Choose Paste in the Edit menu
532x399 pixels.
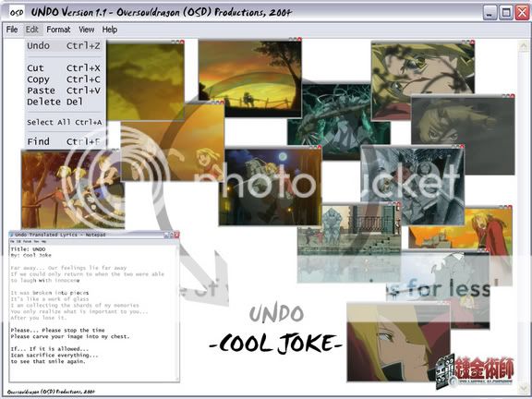click(x=64, y=91)
